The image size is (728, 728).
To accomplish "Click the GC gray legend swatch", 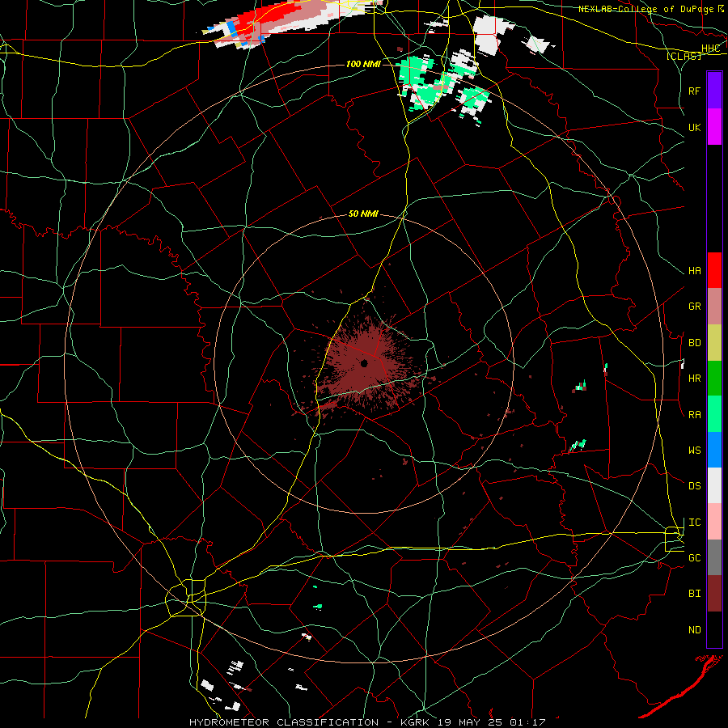I will 714,557.
